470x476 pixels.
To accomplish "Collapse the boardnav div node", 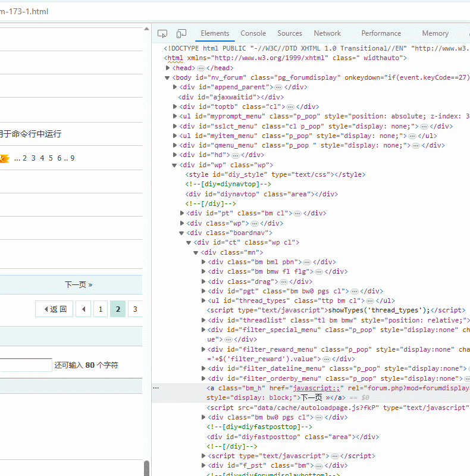I will point(181,233).
